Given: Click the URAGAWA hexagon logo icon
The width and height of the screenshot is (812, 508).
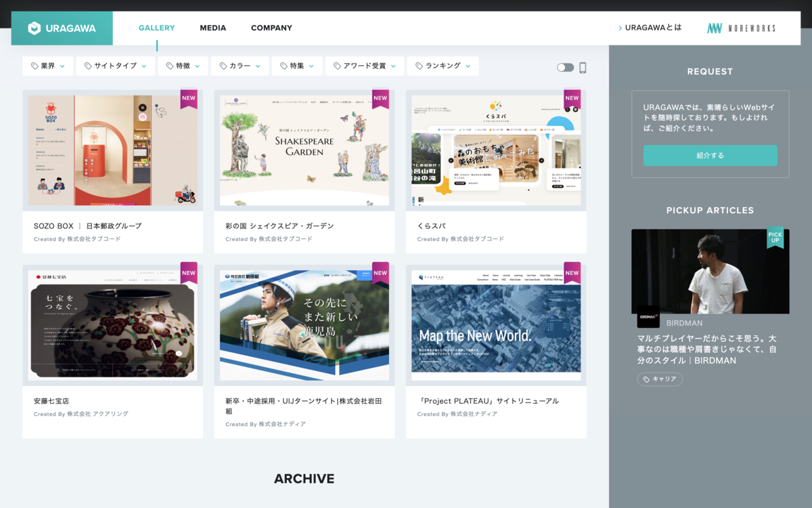Looking at the screenshot, I should pos(35,28).
